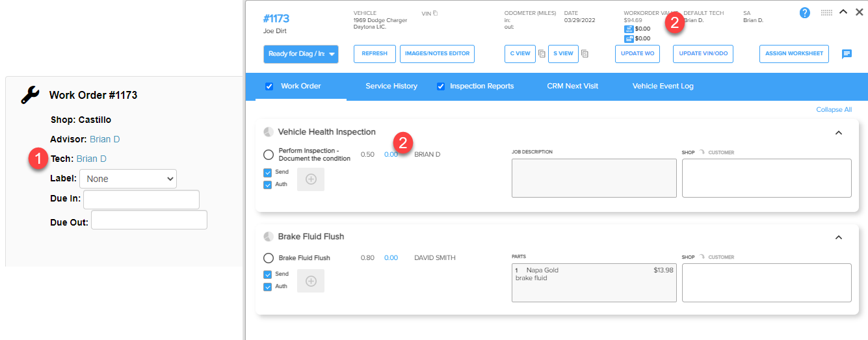Click the Collapse All link
The height and width of the screenshot is (340, 868).
pos(834,110)
